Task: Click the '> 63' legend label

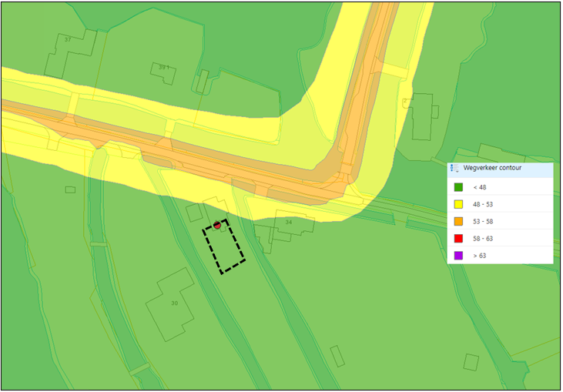Action: click(480, 256)
